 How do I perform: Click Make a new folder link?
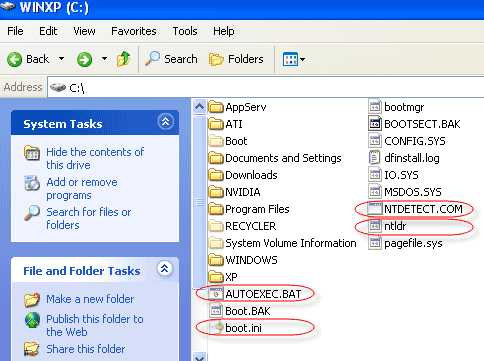coord(90,299)
